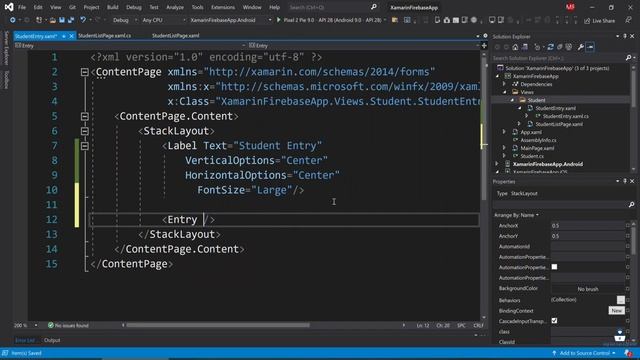The height and width of the screenshot is (360, 640).
Task: Click the Solution Explorer Preview Selected Items icon
Action: (590, 47)
